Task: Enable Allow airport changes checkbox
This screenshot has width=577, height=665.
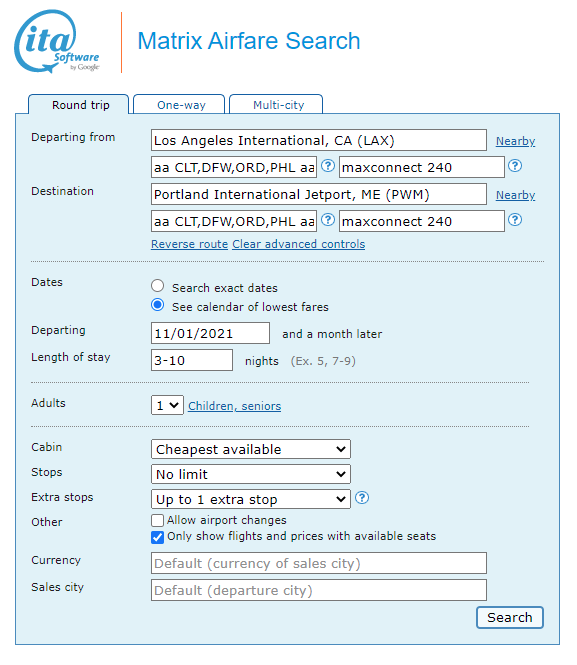Action: coord(157,520)
